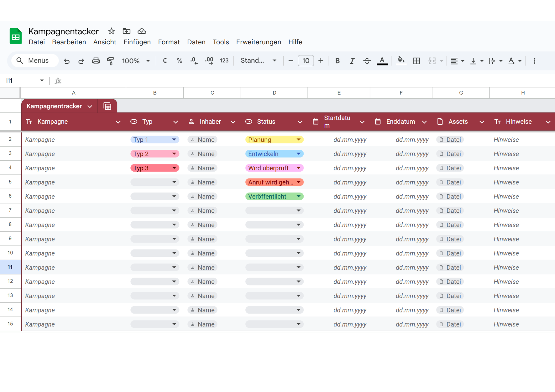Click the Menüs search button
The width and height of the screenshot is (555, 392).
[x=35, y=61]
